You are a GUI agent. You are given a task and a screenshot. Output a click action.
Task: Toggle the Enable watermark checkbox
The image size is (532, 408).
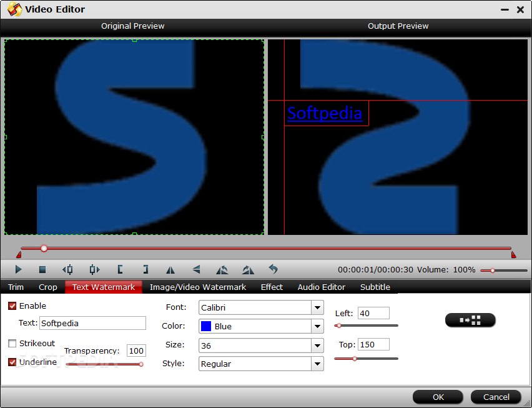click(x=12, y=306)
